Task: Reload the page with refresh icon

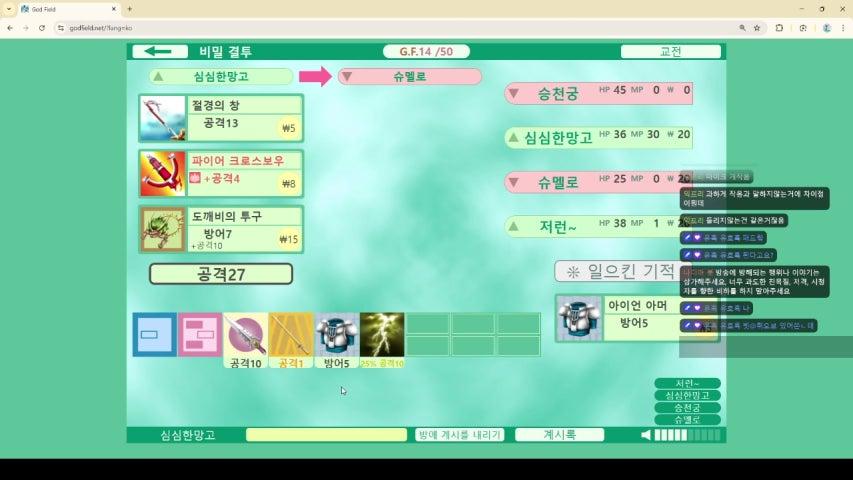Action: tap(42, 28)
